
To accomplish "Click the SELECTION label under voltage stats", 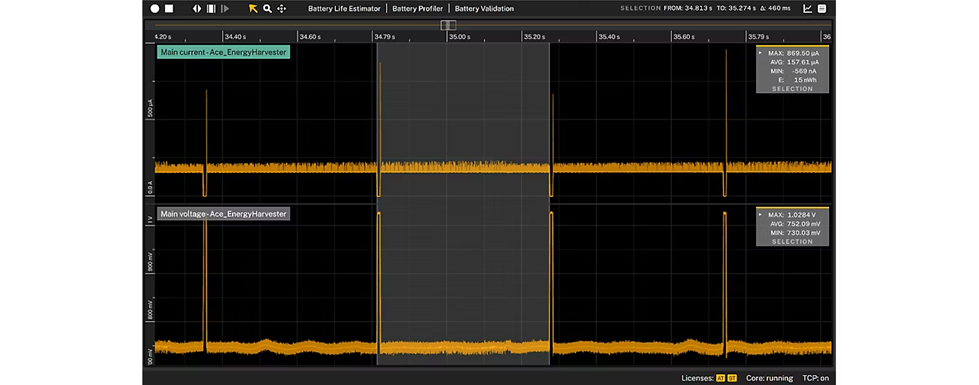I will tap(792, 241).
